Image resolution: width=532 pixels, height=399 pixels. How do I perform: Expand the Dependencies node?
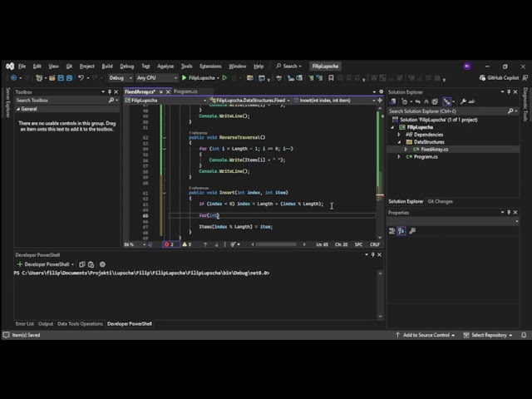click(399, 135)
